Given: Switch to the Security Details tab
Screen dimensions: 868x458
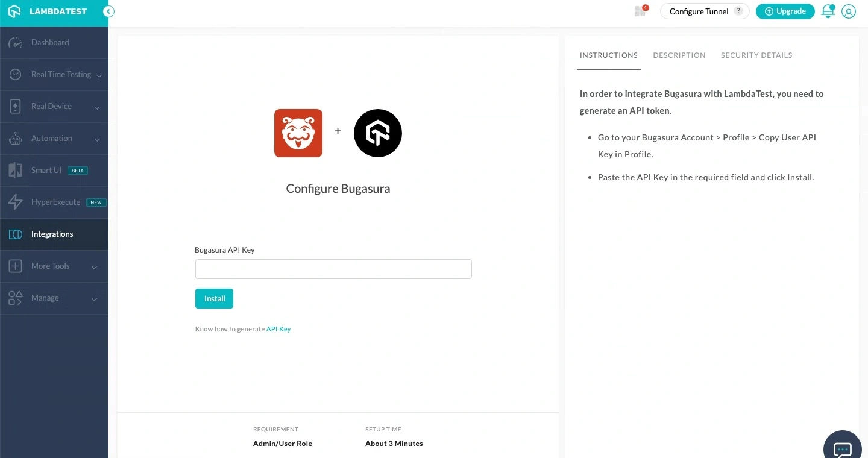Looking at the screenshot, I should (756, 55).
